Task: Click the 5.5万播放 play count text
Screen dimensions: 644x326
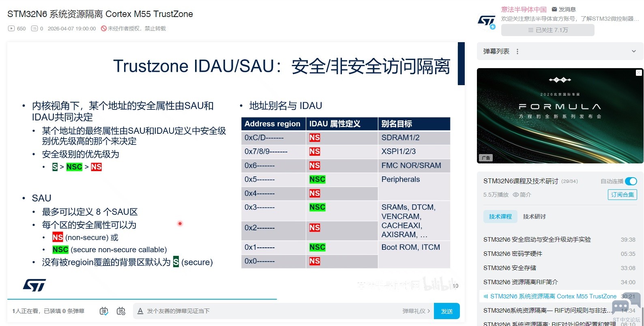Action: coord(496,195)
